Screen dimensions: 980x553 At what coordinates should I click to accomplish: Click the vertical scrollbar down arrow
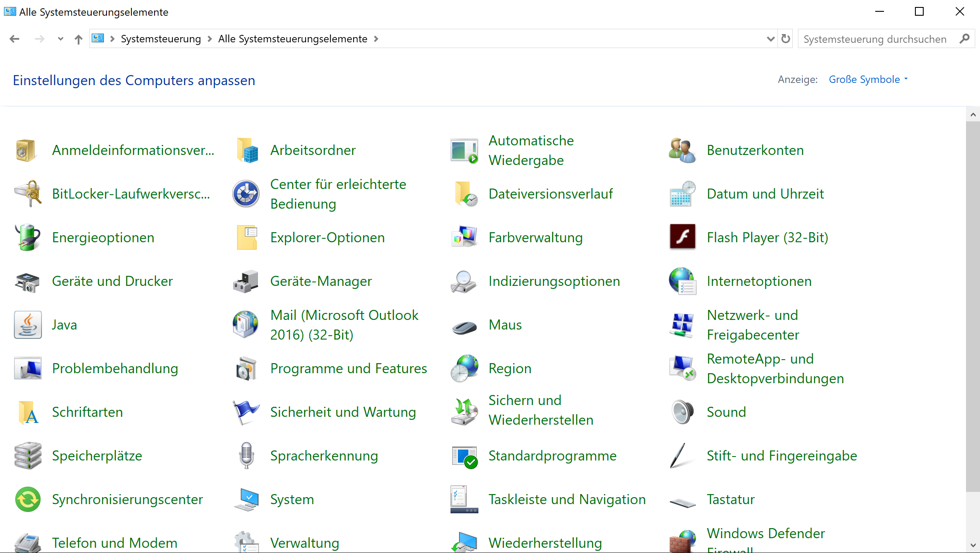tap(973, 545)
